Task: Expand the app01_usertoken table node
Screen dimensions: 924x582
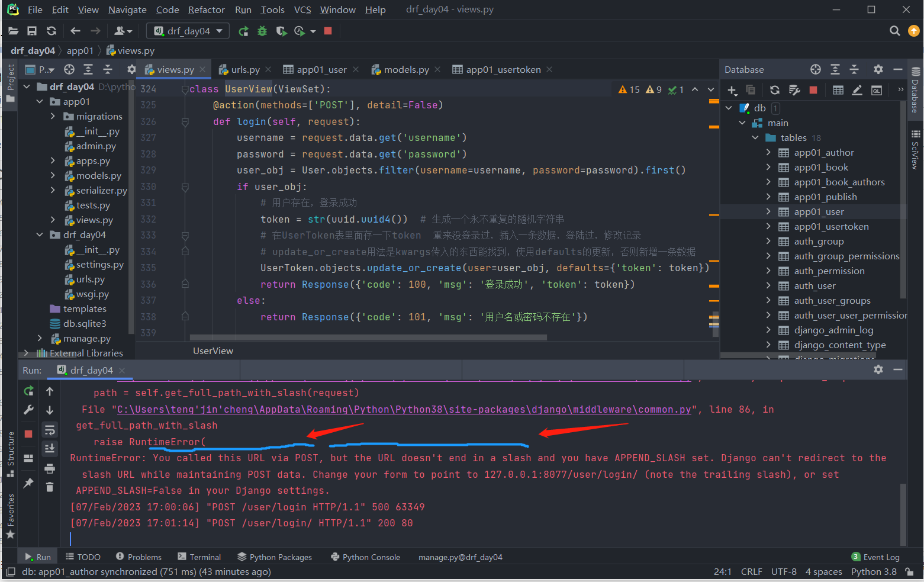Action: click(768, 227)
